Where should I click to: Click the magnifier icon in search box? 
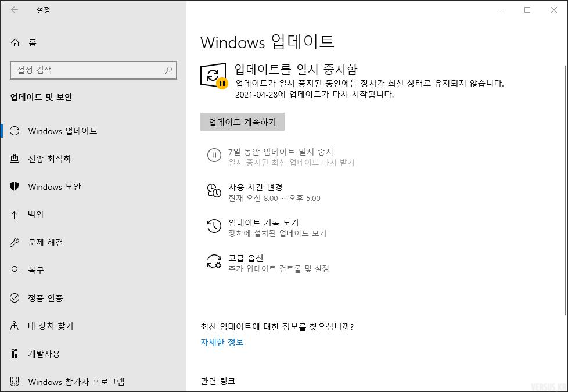168,70
